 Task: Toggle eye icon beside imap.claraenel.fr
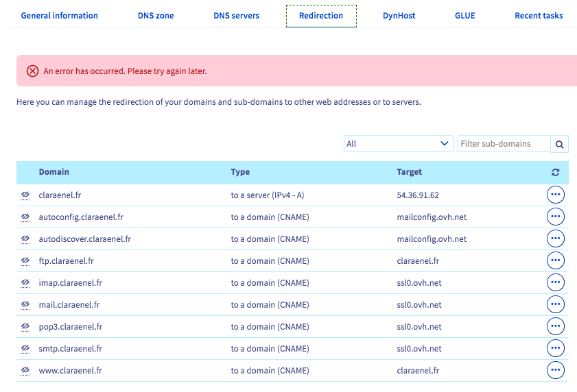[25, 283]
